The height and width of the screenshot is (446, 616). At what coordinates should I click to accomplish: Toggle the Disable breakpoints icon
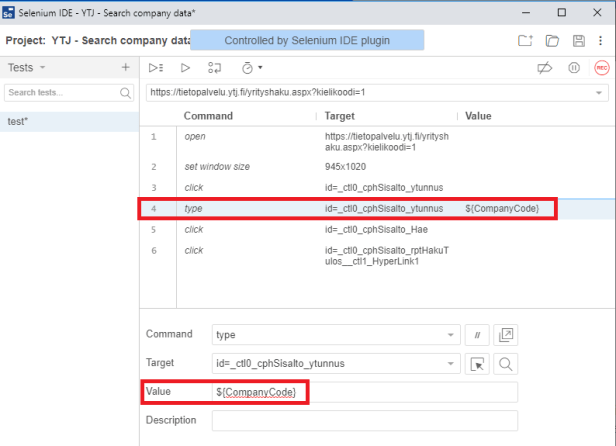click(x=545, y=68)
